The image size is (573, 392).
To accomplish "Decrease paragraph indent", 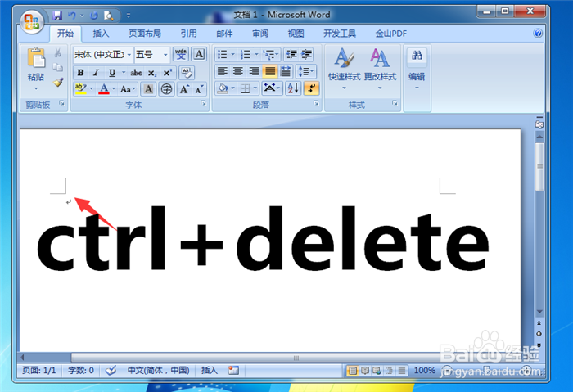I will coord(291,55).
